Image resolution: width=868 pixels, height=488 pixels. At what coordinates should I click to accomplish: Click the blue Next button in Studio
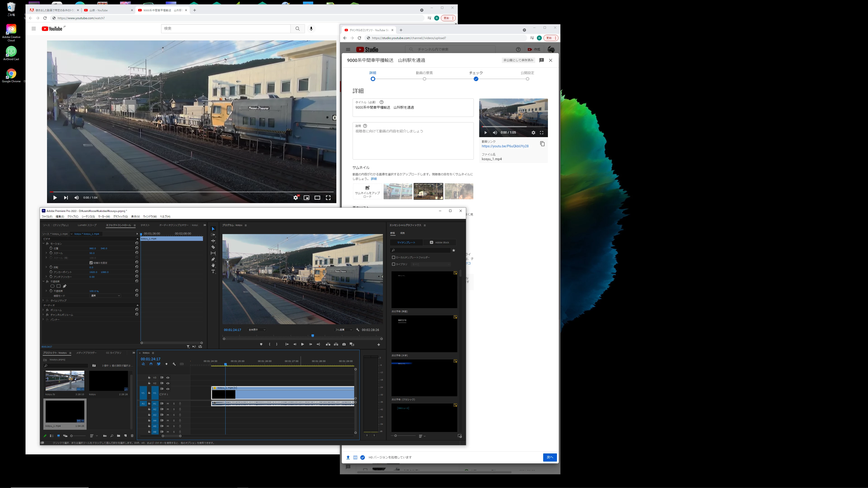(x=550, y=457)
